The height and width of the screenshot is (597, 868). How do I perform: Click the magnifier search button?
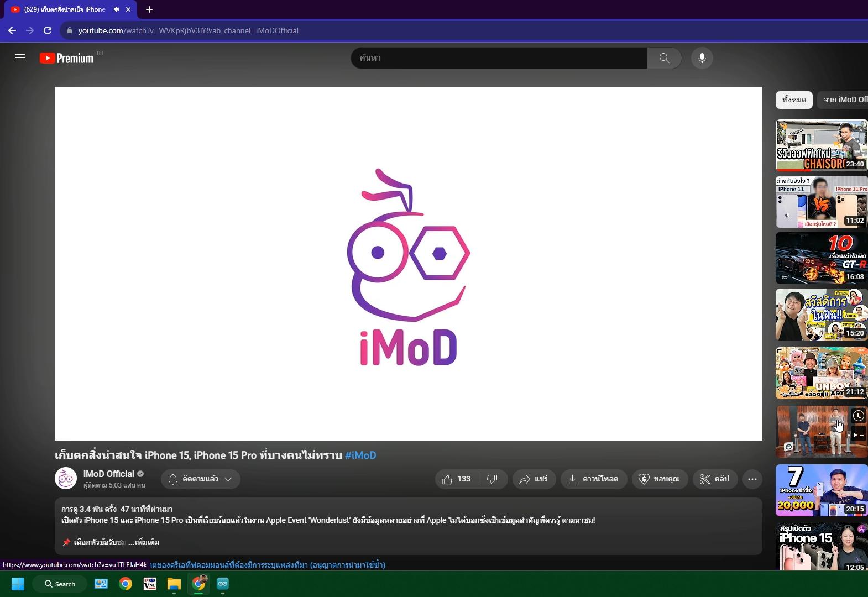click(x=664, y=58)
